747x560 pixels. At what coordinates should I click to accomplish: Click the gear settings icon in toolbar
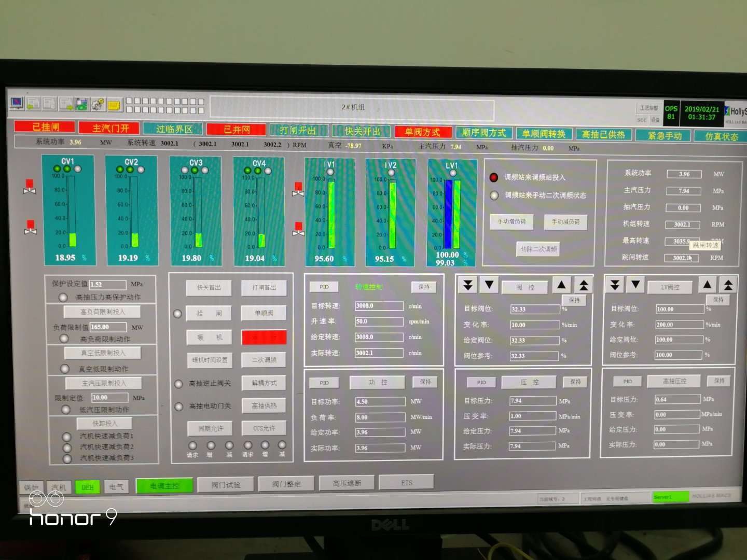pyautogui.click(x=98, y=105)
